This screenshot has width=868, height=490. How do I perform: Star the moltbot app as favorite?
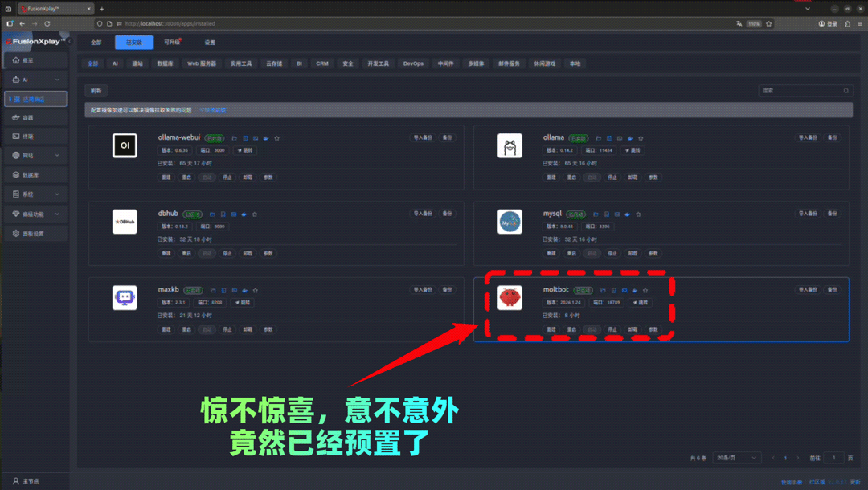(645, 290)
